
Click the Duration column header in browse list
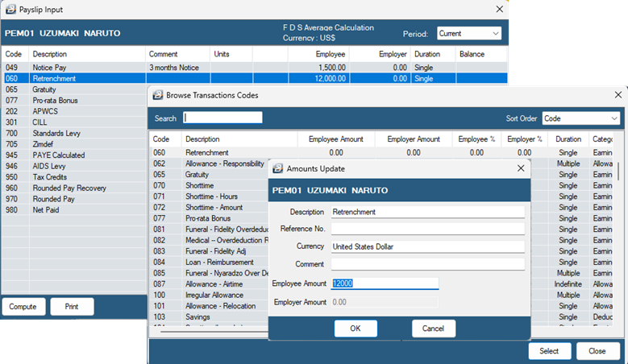click(568, 139)
